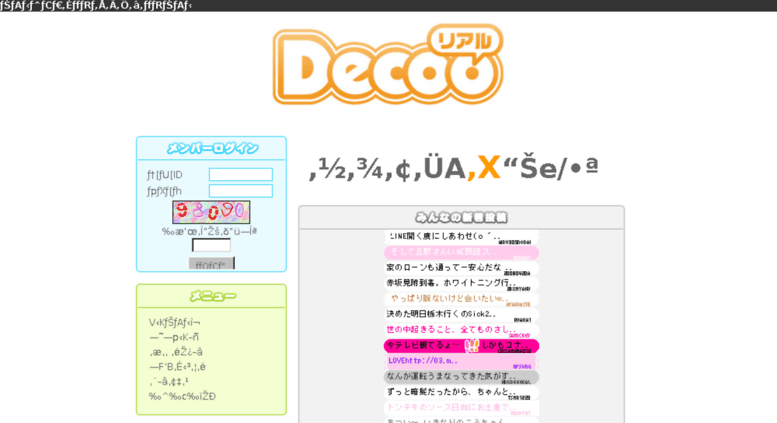Screen dimensions: 777x423
Task: Click the 'メンバーログイン' panel title
Action: point(212,148)
